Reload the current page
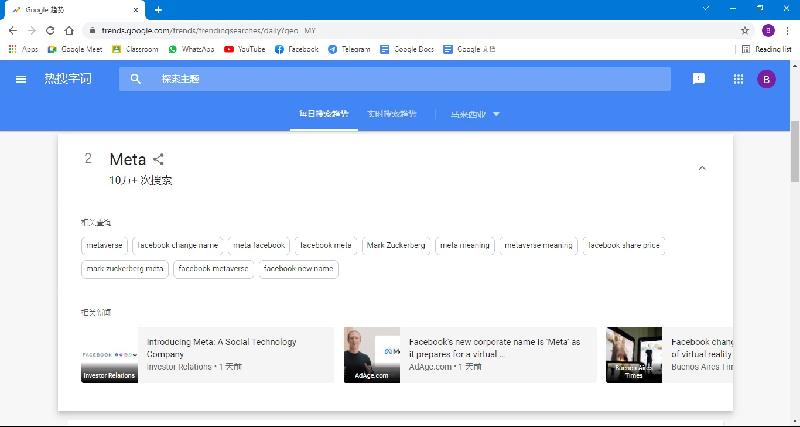Viewport: 800px width, 427px height. point(50,31)
